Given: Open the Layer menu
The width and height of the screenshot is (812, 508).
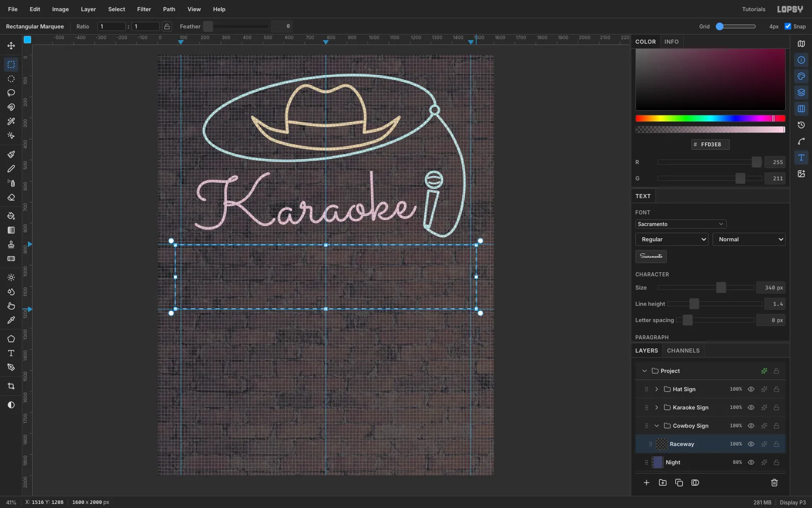Looking at the screenshot, I should (88, 9).
